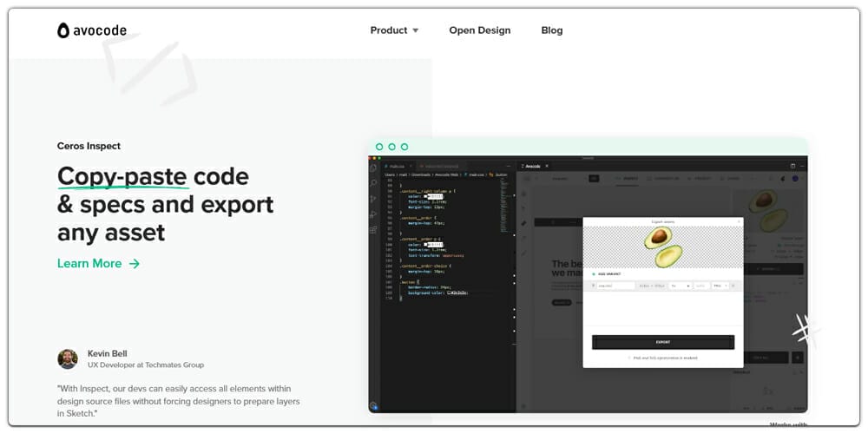Open VS Code Explorer icon in screenshot

point(373,168)
